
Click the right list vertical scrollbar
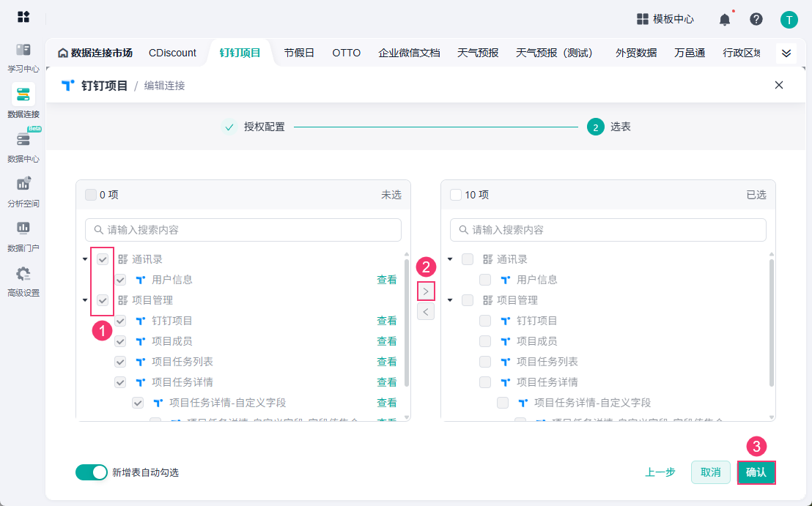coord(772,324)
